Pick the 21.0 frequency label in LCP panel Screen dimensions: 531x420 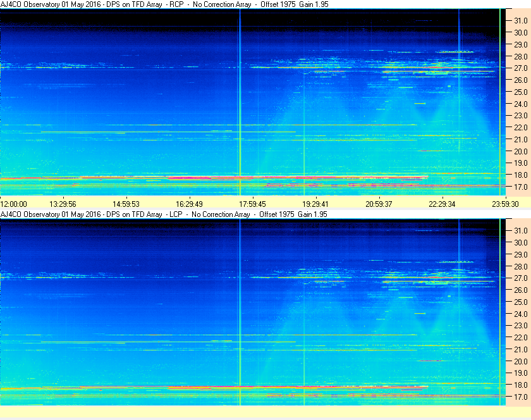click(x=521, y=349)
